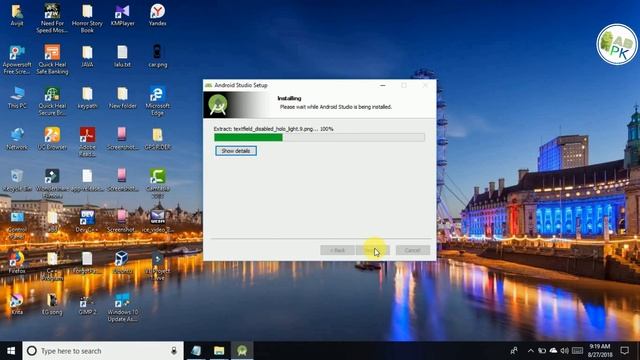Click the installation progress bar
The width and height of the screenshot is (640, 360).
[319, 138]
